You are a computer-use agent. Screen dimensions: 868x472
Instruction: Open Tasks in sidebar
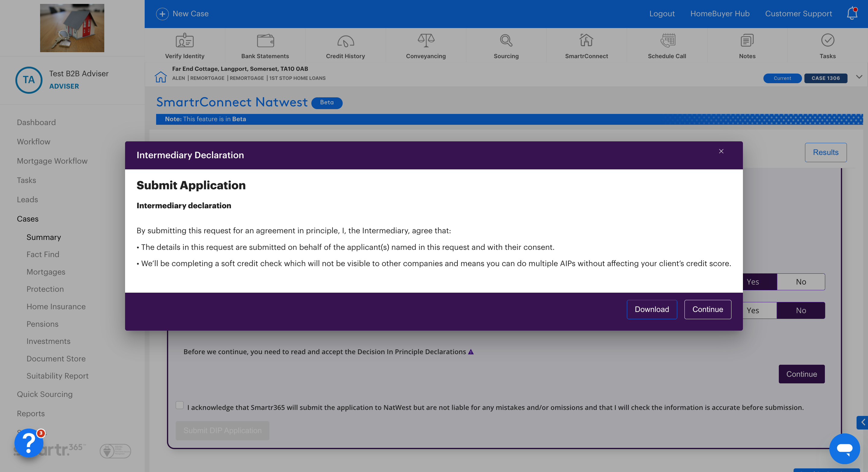tap(26, 180)
